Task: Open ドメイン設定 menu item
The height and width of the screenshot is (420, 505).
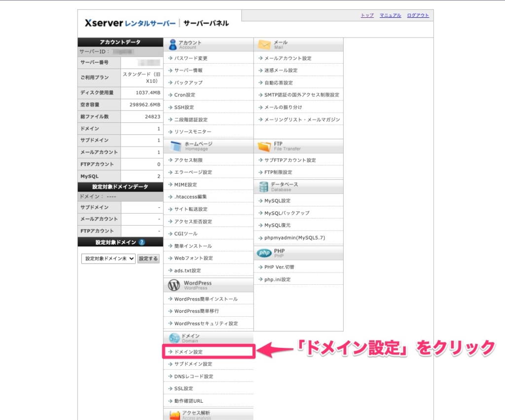Action: [x=188, y=352]
